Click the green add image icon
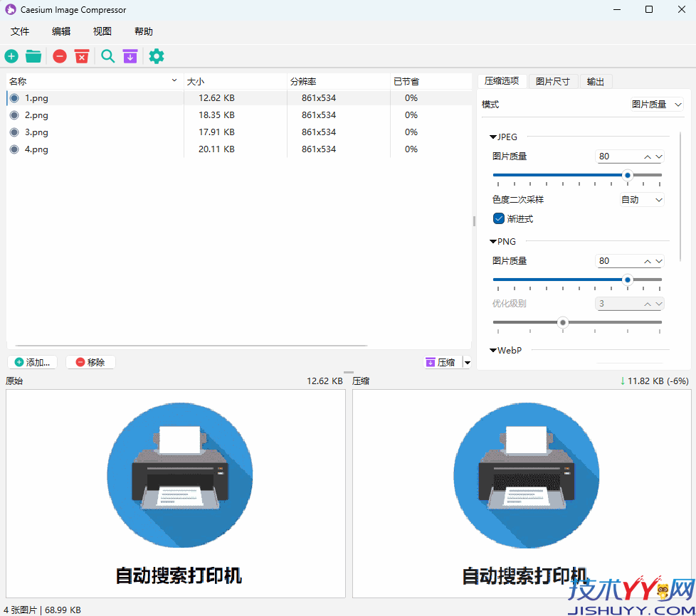Viewport: 696px width, 616px height. [x=11, y=55]
